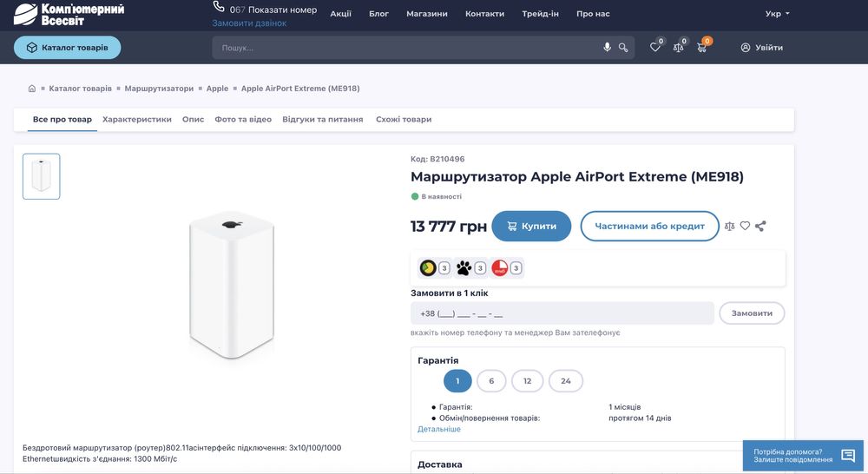868x474 pixels.
Task: Share this product via share icon
Action: point(760,226)
